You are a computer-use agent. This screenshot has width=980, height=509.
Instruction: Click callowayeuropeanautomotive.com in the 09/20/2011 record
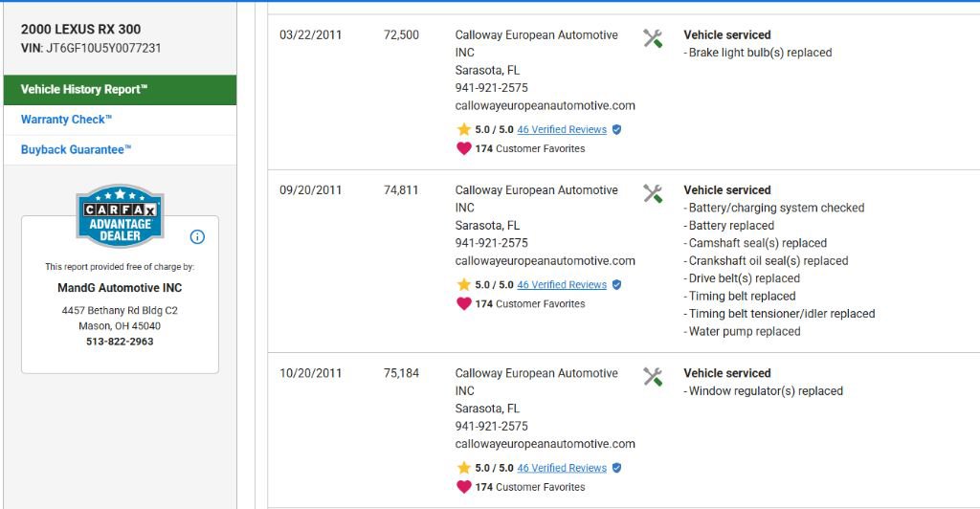545,261
